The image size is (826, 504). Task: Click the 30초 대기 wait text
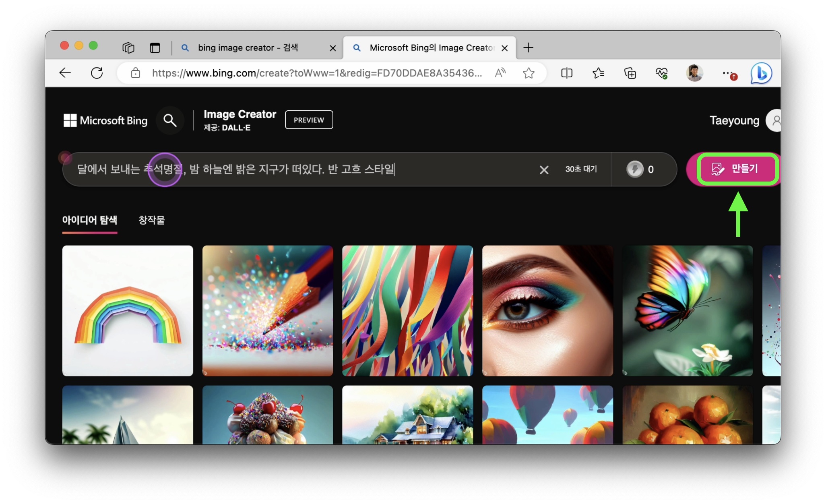(x=581, y=169)
